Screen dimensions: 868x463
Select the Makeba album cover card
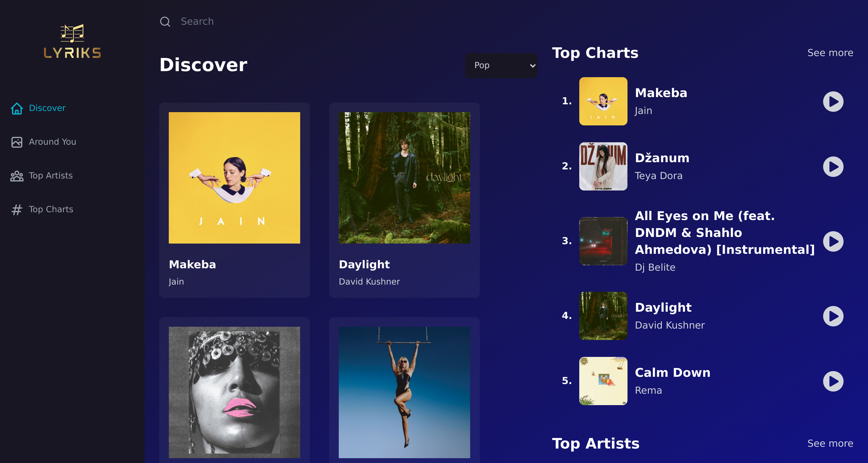[234, 178]
